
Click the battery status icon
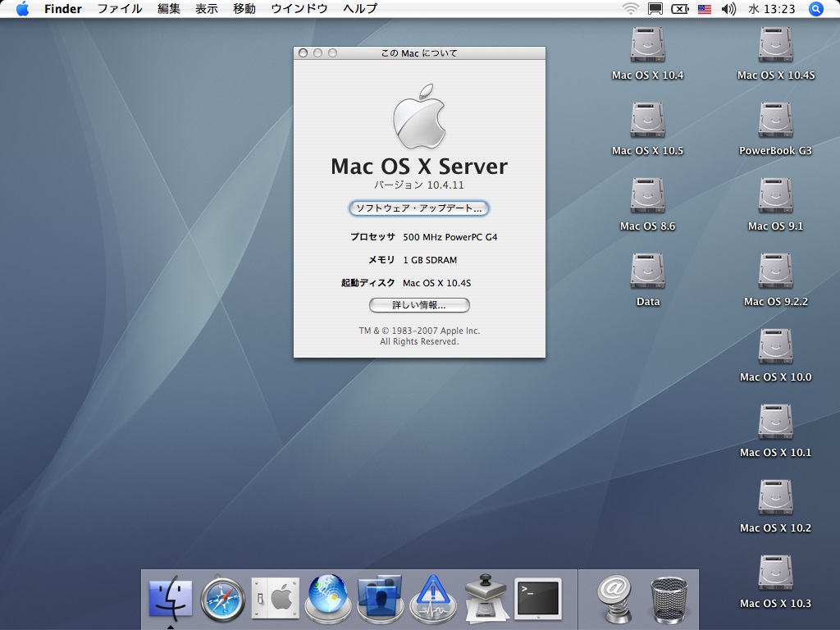(x=680, y=8)
